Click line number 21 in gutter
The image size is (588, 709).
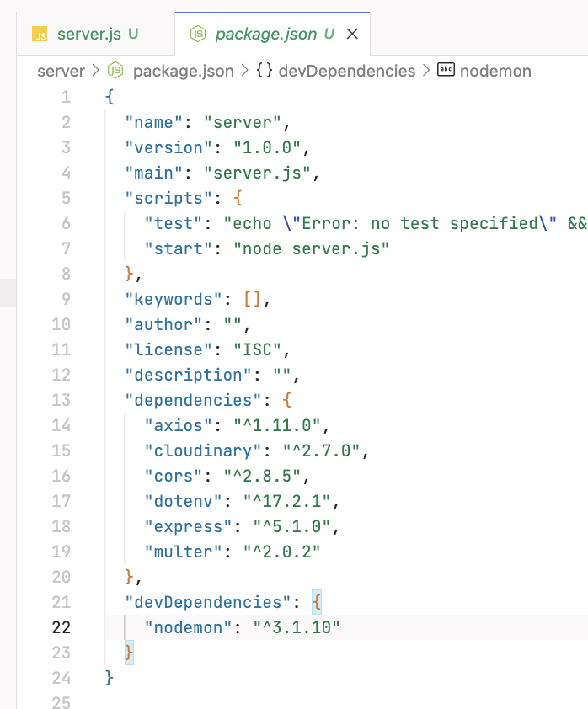(x=61, y=602)
